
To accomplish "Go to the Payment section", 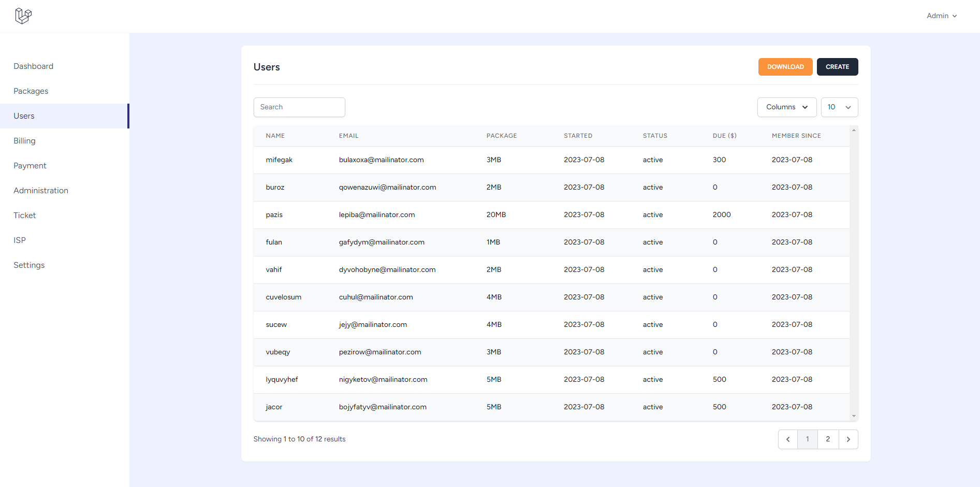I will point(30,165).
